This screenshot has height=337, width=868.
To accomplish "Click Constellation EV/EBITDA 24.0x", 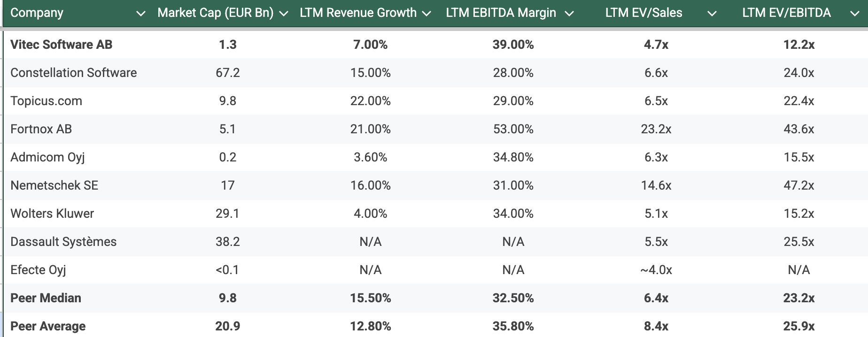I will (x=799, y=73).
